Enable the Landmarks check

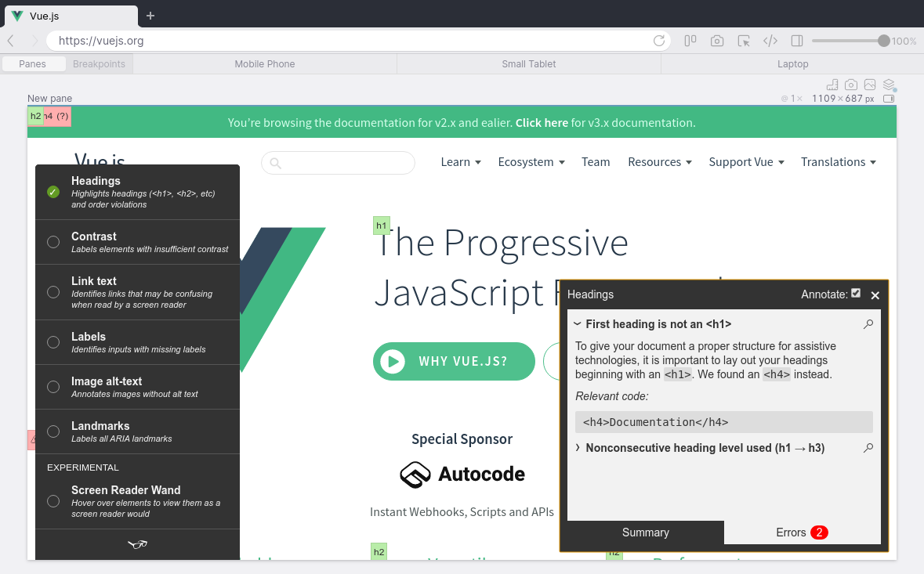(x=53, y=431)
